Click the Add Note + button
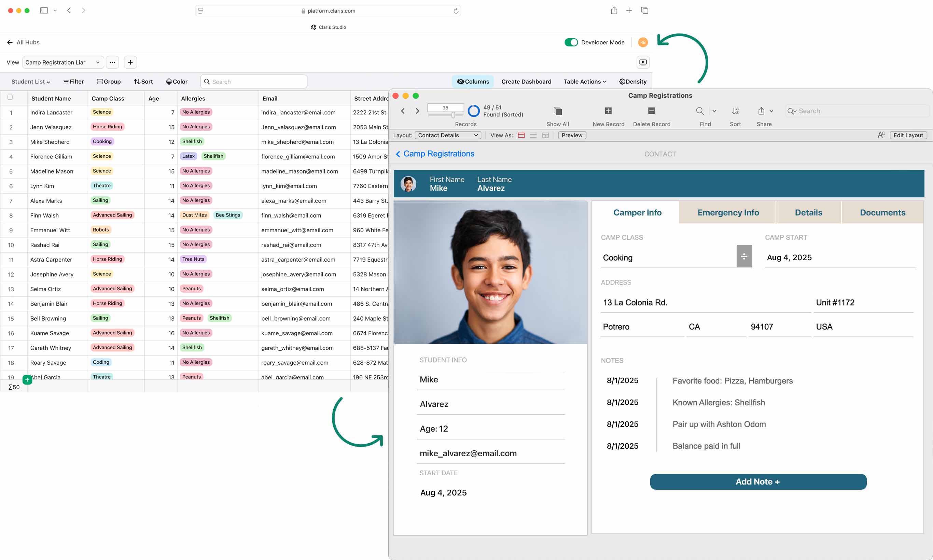This screenshot has width=933, height=560. (x=758, y=481)
